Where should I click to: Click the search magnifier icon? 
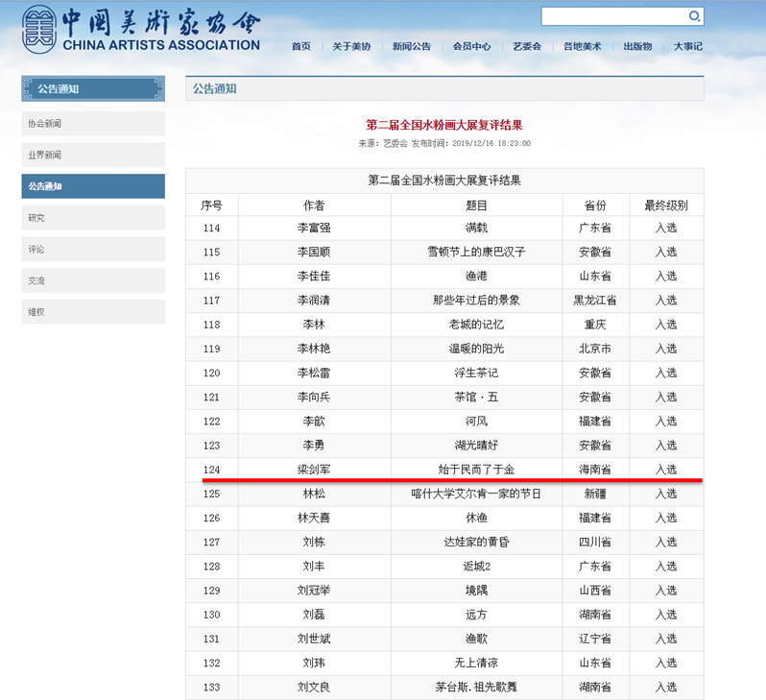pyautogui.click(x=694, y=16)
